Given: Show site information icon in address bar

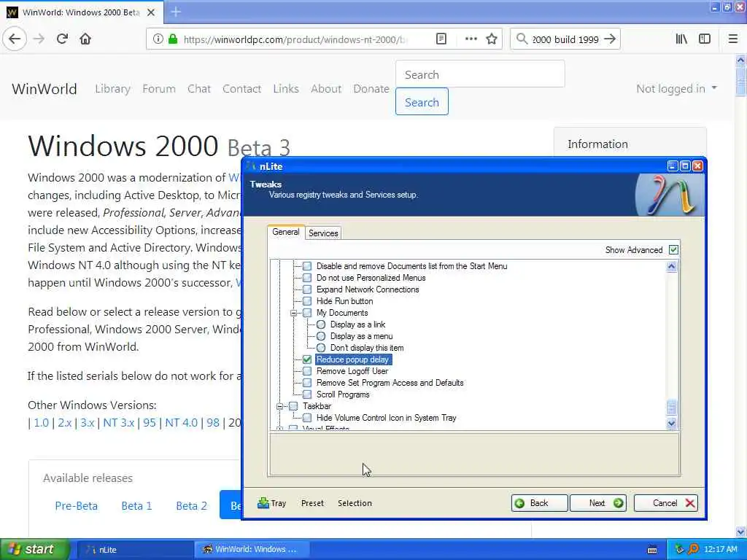Looking at the screenshot, I should click(158, 39).
